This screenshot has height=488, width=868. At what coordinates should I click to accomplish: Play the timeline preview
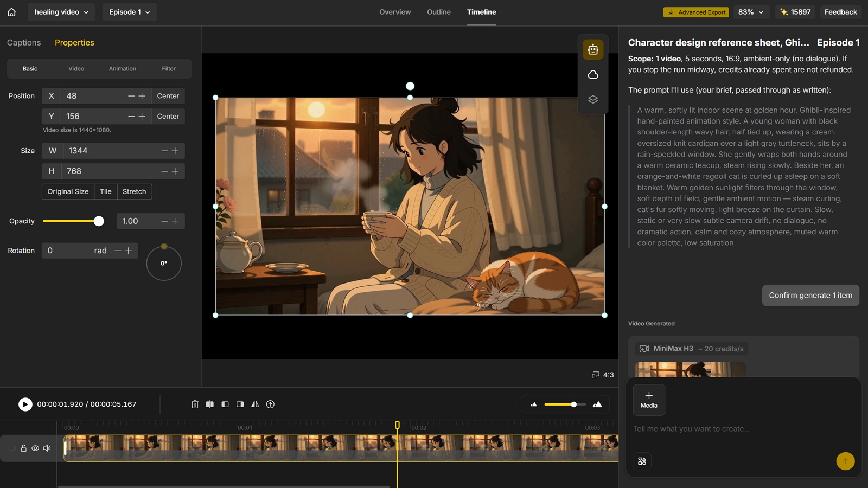point(25,404)
